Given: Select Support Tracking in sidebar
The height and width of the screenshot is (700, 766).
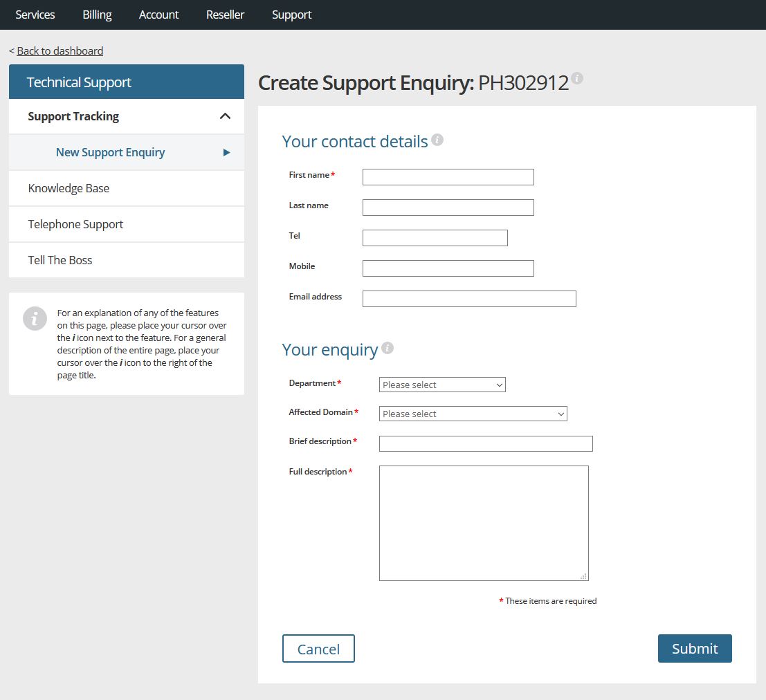Looking at the screenshot, I should coord(127,116).
